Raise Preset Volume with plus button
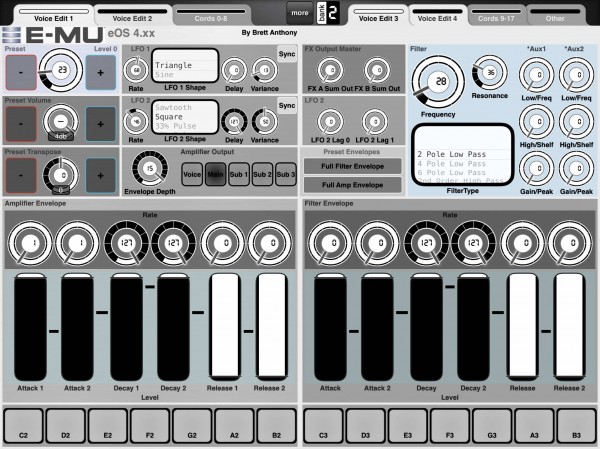 click(x=101, y=124)
